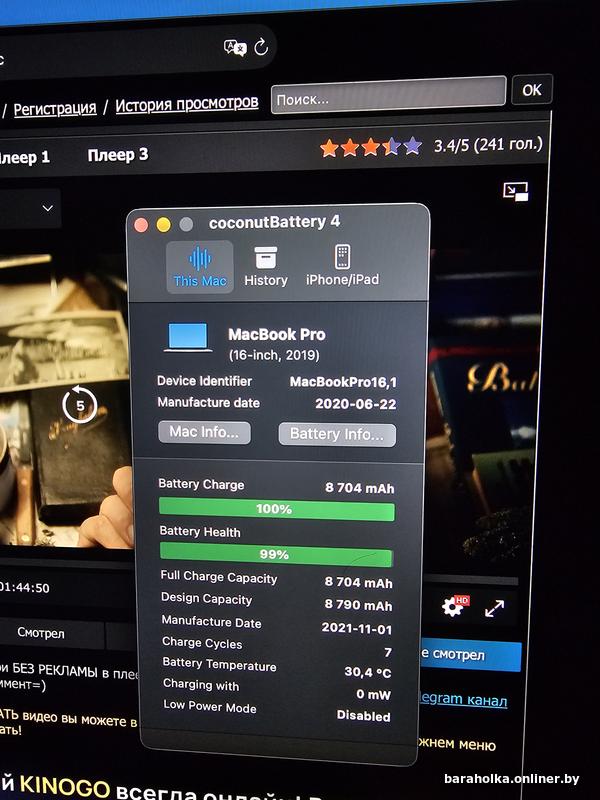
Task: Click the Battery Temperature 30,4 °C value
Action: point(367,672)
